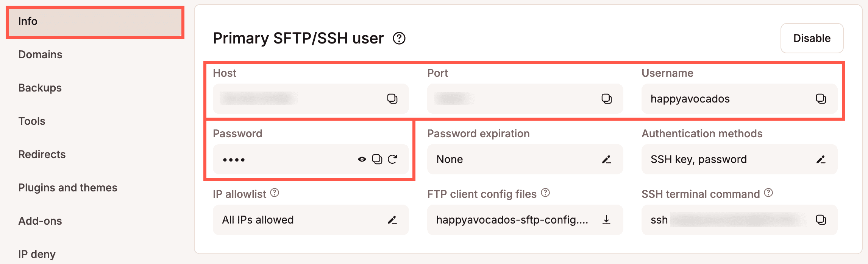Edit the IP allowlist setting

click(393, 220)
